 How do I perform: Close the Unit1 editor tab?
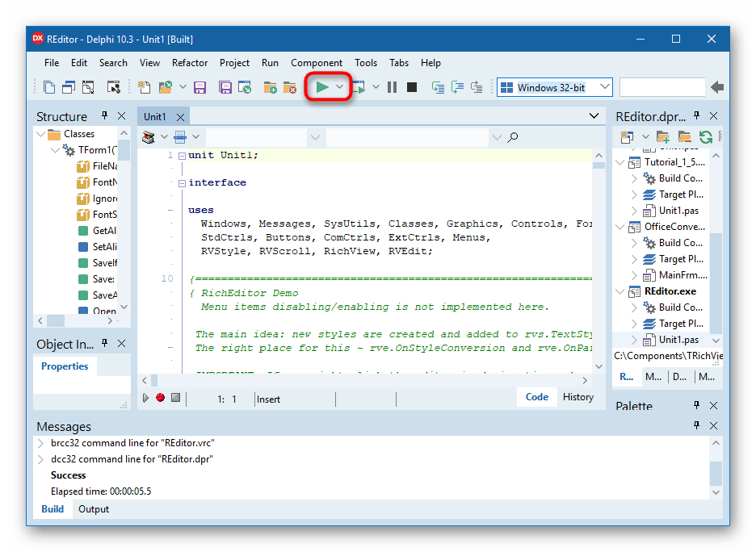pyautogui.click(x=180, y=117)
